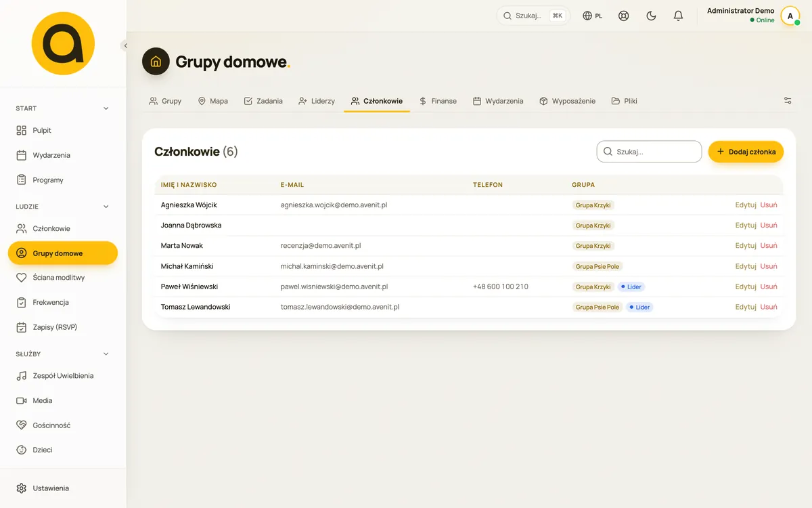The height and width of the screenshot is (508, 812).
Task: Open Ustawienia settings in the sidebar
Action: (63, 488)
